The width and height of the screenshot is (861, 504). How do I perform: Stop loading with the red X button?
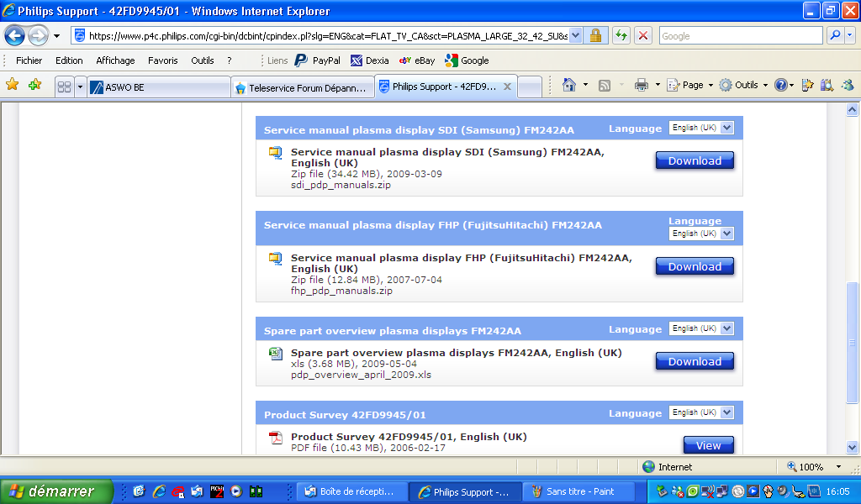[x=643, y=36]
